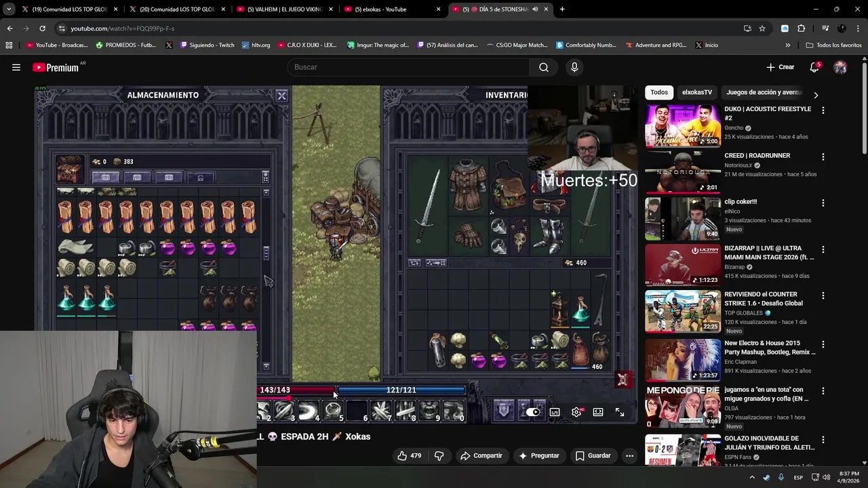Open options for clip coker!!! video
This screenshot has width=868, height=488.
[823, 203]
